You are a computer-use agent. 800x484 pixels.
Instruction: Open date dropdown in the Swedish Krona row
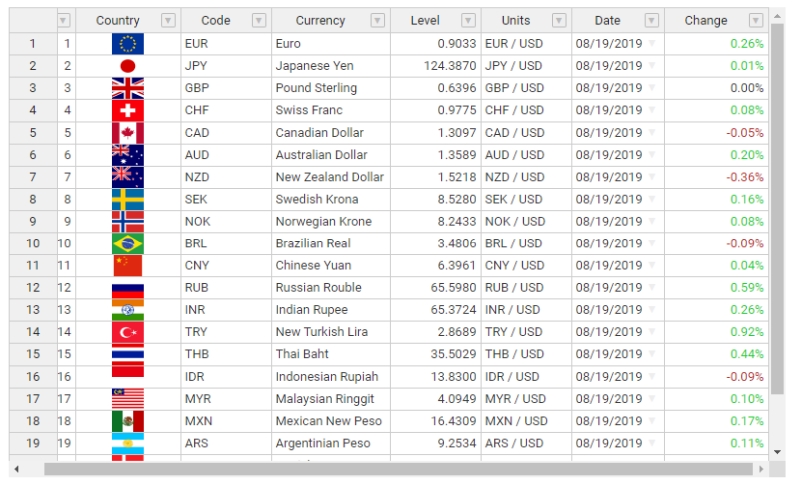(652, 199)
